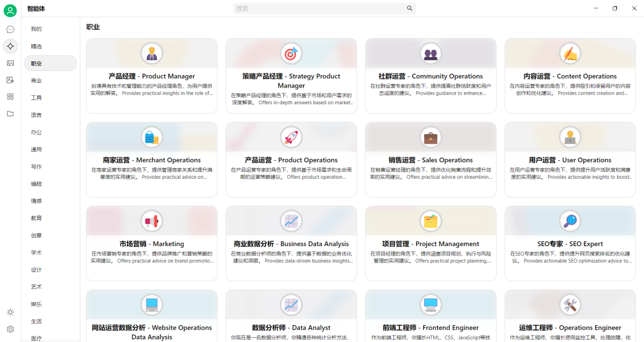Focus the 搜索 search field
This screenshot has width=644, height=342.
pyautogui.click(x=324, y=8)
